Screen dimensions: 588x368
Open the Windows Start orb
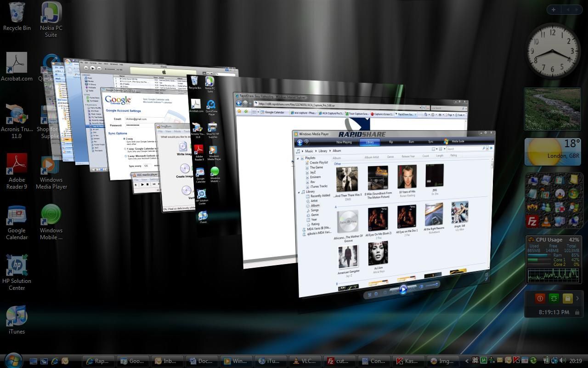click(x=13, y=360)
